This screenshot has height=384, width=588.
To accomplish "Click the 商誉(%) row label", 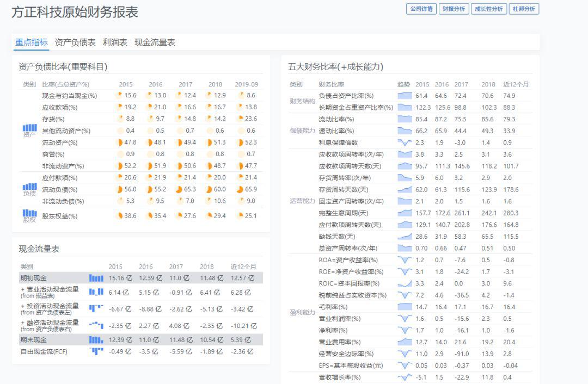I will pos(53,154).
